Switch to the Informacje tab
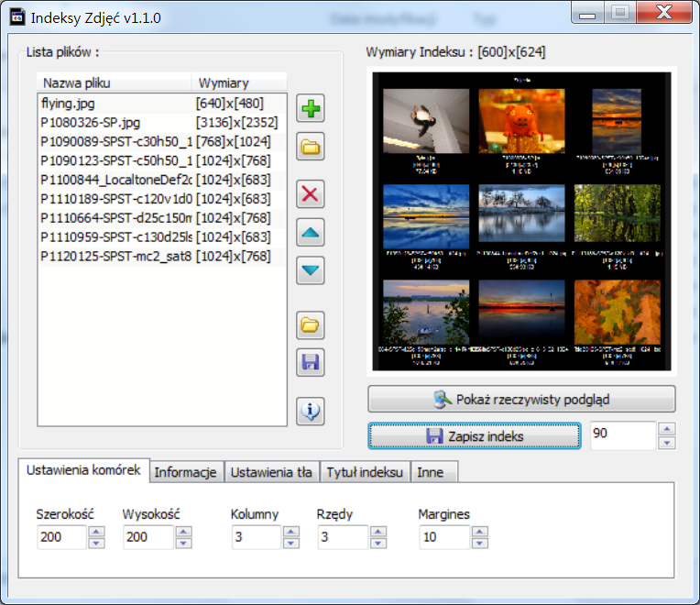This screenshot has width=700, height=605. [x=186, y=473]
